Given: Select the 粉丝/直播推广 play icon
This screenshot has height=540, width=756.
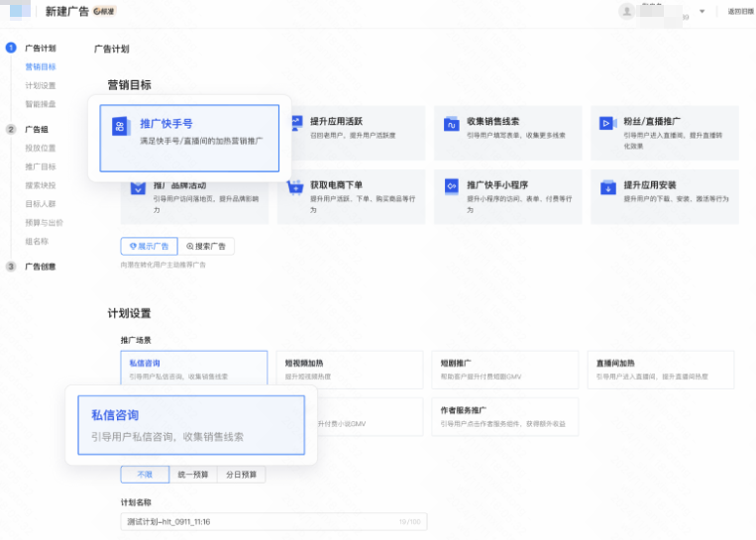Looking at the screenshot, I should [x=607, y=124].
